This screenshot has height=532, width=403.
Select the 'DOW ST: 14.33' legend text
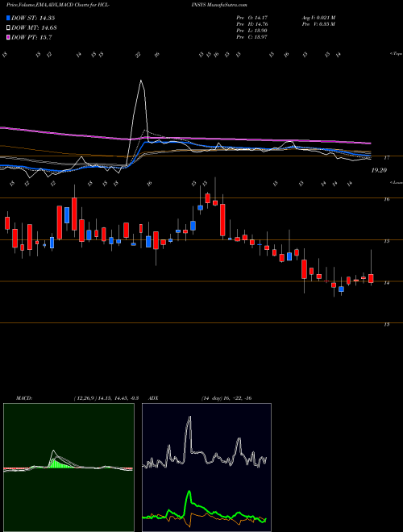(x=33, y=18)
